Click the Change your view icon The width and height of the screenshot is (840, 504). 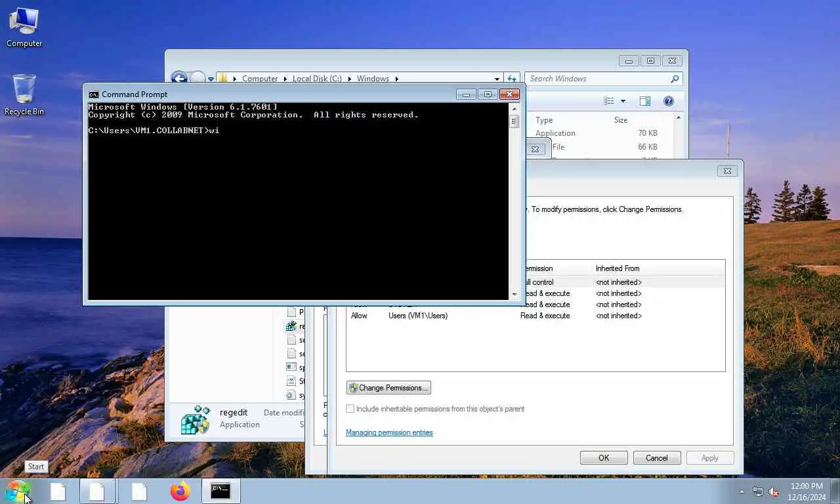coord(609,101)
